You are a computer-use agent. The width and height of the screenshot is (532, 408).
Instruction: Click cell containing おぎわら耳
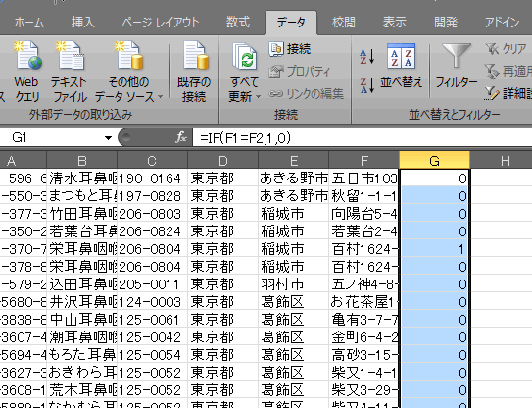point(81,373)
